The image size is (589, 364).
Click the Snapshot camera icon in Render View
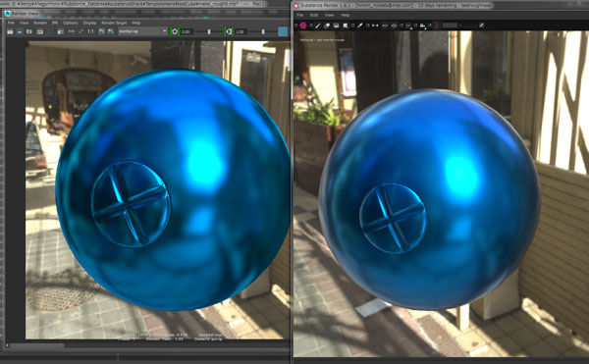click(x=28, y=32)
